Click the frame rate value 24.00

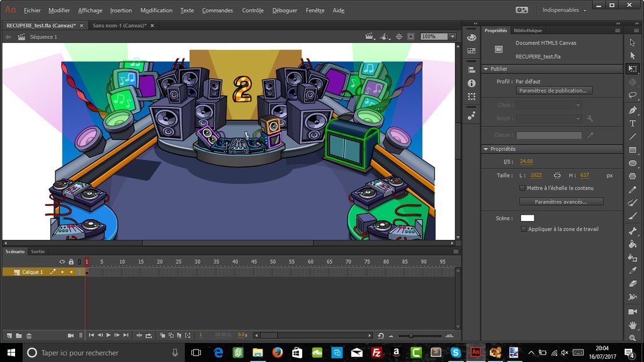[x=526, y=161]
